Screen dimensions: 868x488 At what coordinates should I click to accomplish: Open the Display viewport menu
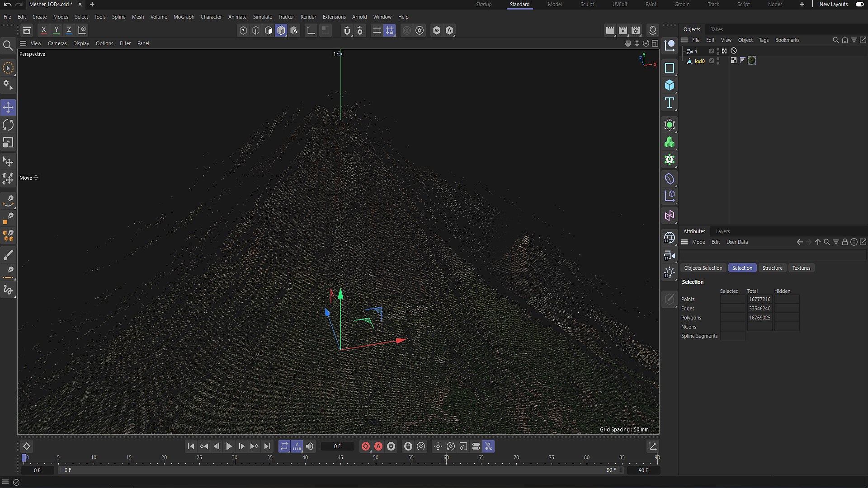[x=81, y=43]
